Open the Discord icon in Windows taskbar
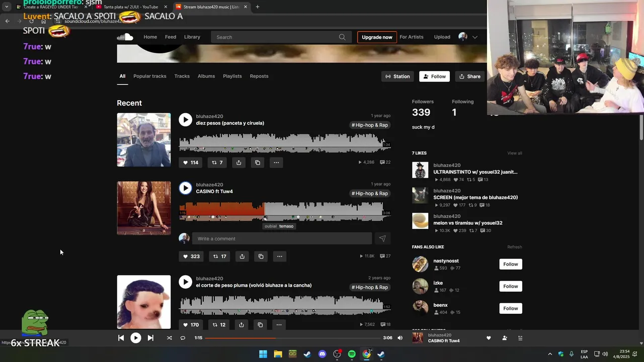The image size is (644, 362). click(x=323, y=354)
